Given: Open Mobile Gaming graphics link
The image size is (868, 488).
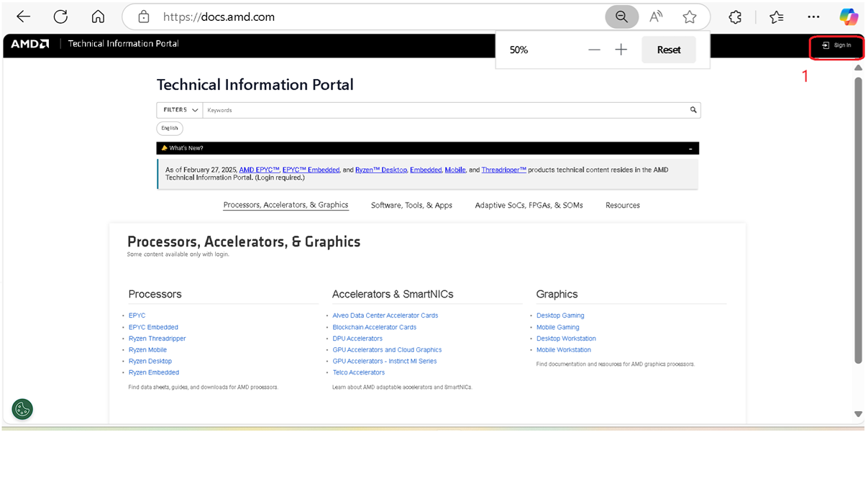Looking at the screenshot, I should click(x=557, y=327).
